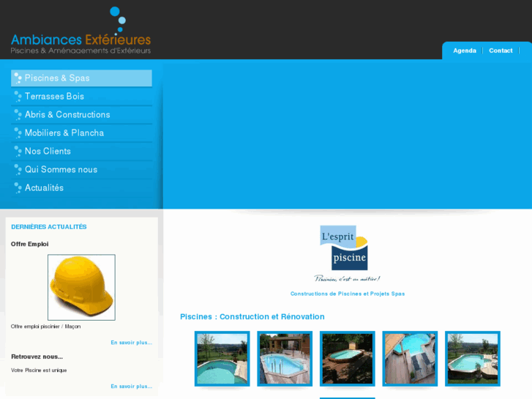The height and width of the screenshot is (399, 532).
Task: Click bubble icon beside Abris & Constructions
Action: pyautogui.click(x=18, y=115)
